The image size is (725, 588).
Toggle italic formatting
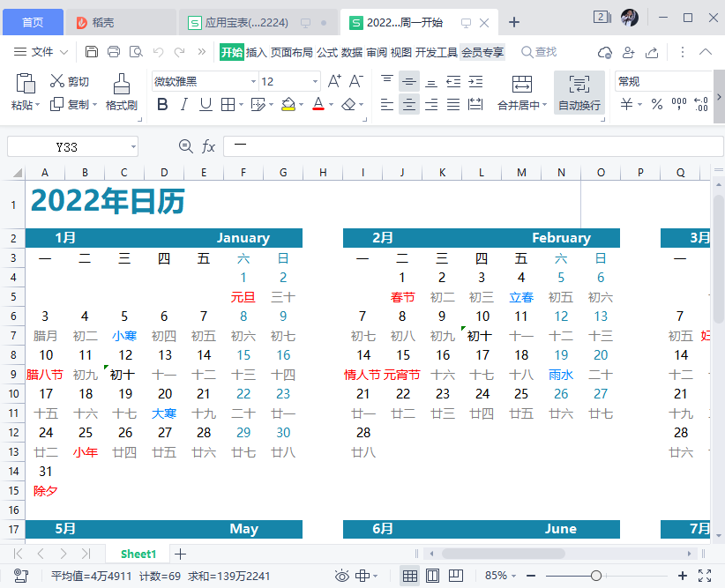click(183, 105)
